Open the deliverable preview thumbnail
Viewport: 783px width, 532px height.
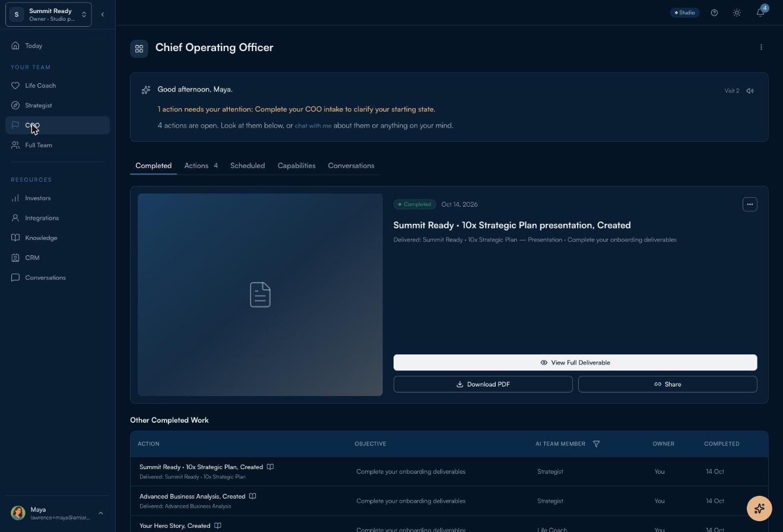[x=260, y=294]
